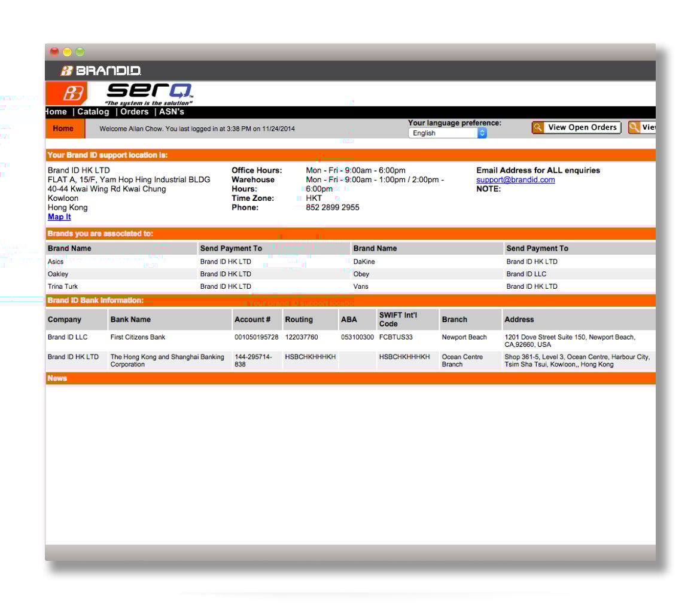
Task: Click SWIFT code FCBTUS33
Action: pyautogui.click(x=396, y=337)
